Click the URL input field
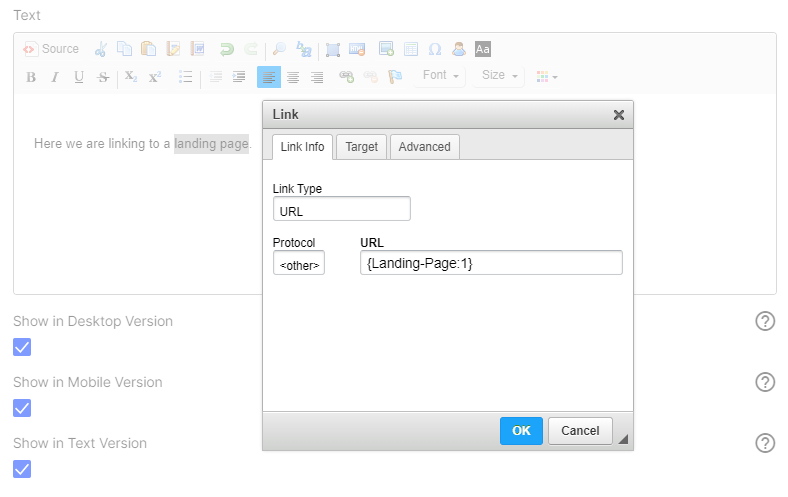 491,263
